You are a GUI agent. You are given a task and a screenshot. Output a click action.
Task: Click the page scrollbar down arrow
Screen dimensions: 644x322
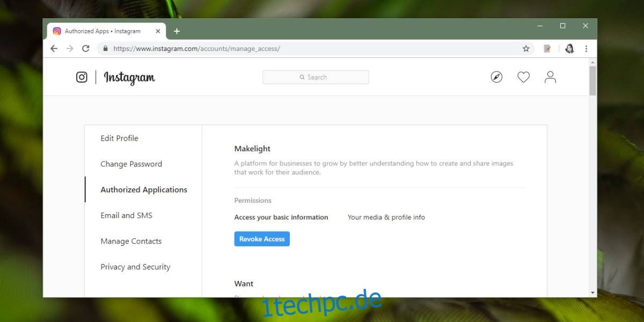click(592, 292)
